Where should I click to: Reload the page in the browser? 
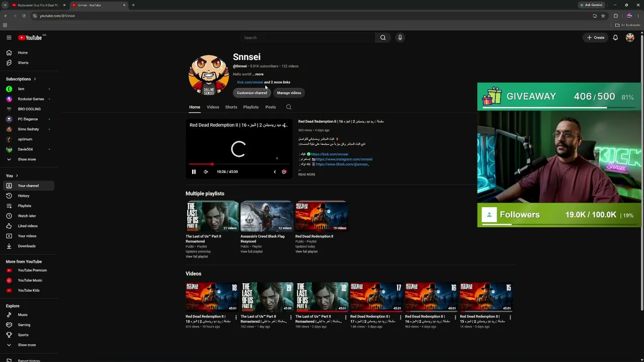pyautogui.click(x=24, y=16)
